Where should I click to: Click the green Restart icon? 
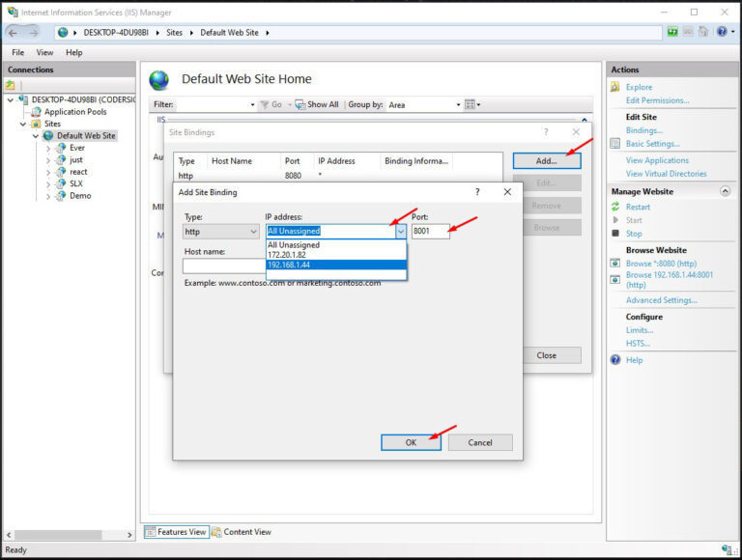click(x=615, y=207)
